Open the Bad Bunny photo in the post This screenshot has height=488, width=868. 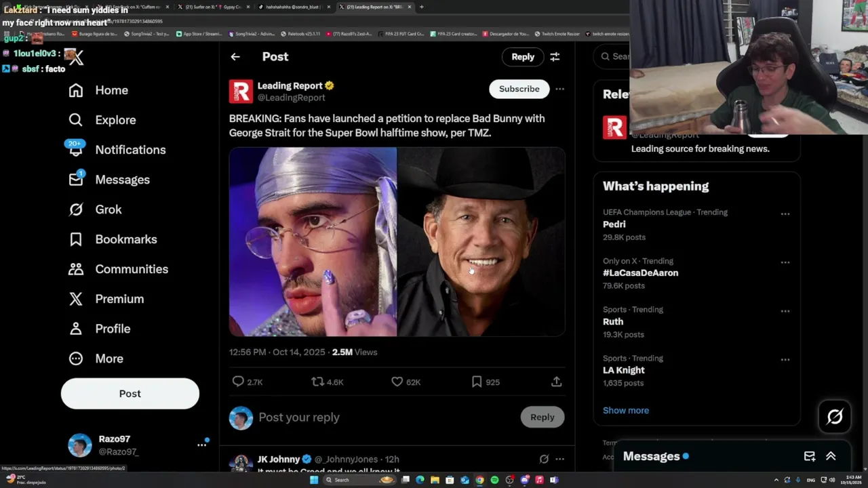tap(313, 242)
